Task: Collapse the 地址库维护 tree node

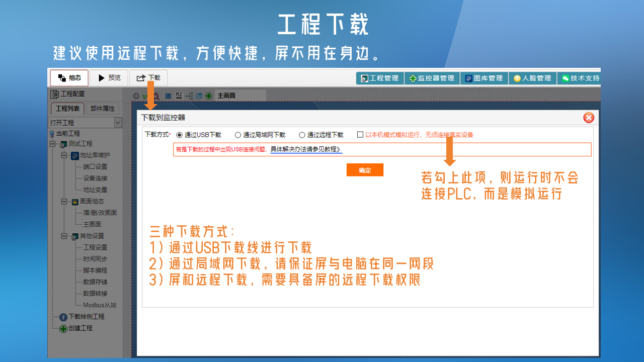Action: (64, 155)
